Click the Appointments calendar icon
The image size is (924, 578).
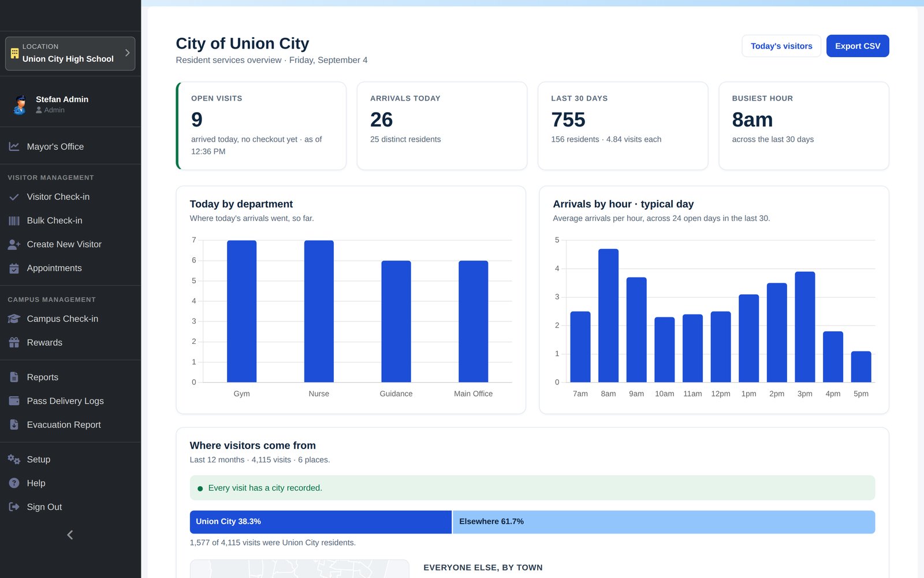pos(14,268)
